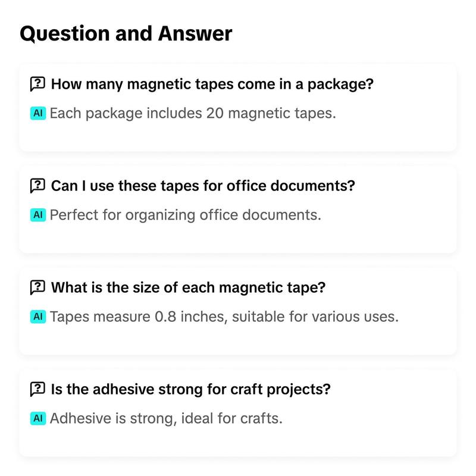Viewport: 476px width, 476px height.
Task: Click the AI badge before the office documents answer
Action: click(38, 215)
